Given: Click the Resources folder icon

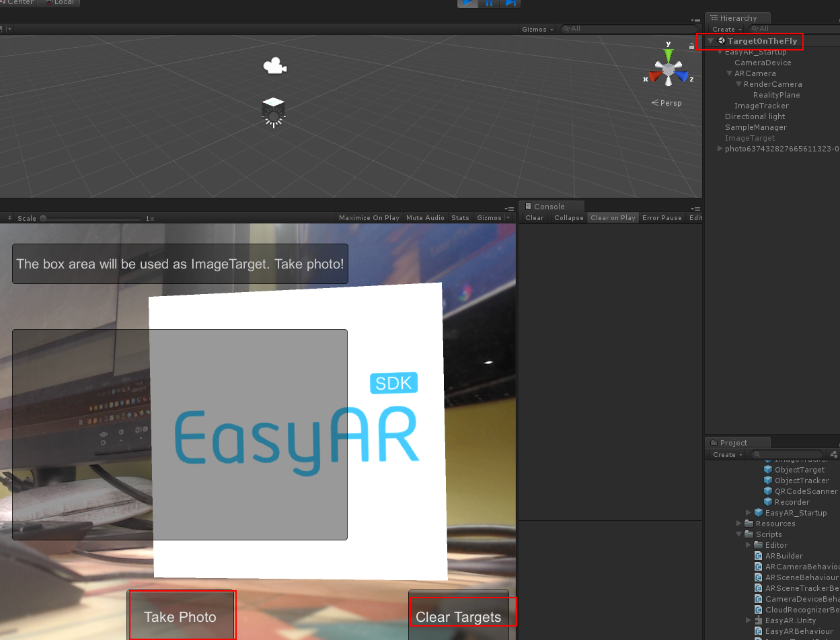Looking at the screenshot, I should [x=749, y=524].
